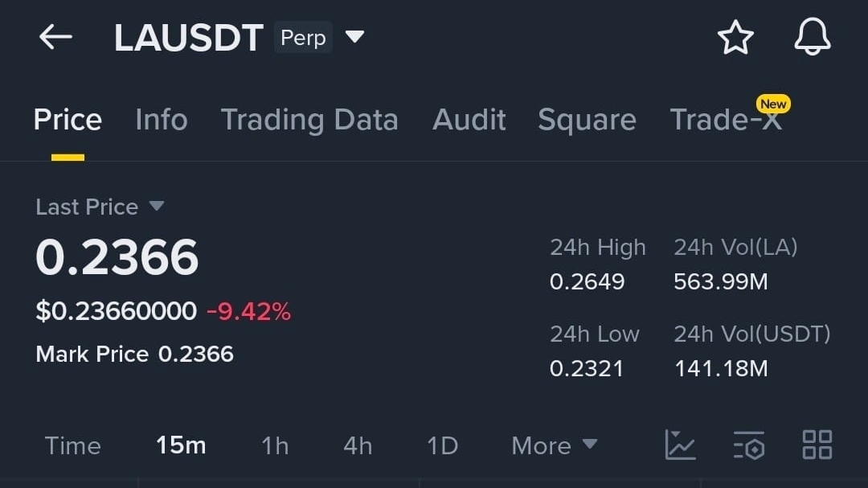The width and height of the screenshot is (868, 488).
Task: Open the Last Price dropdown
Action: tap(156, 207)
